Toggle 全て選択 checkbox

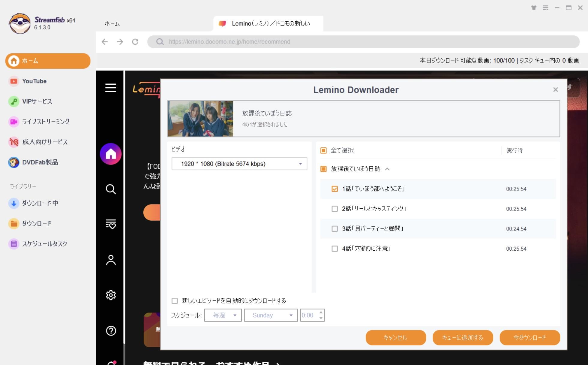pos(323,150)
